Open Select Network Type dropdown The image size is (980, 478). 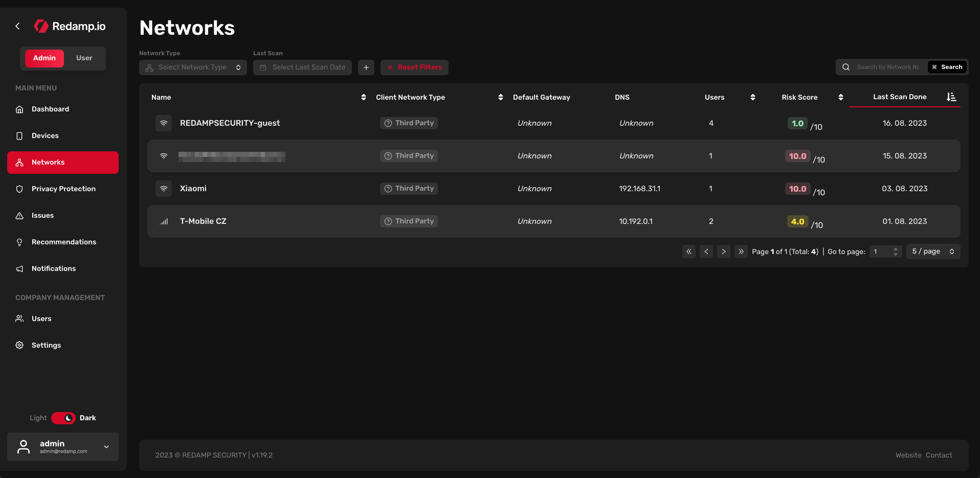point(193,67)
